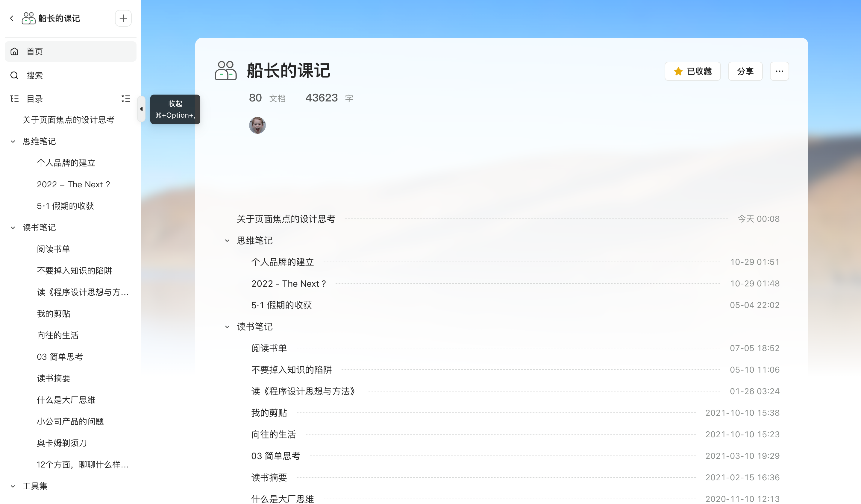
Task: Click the knowledge base icon beside sidebar title
Action: [28, 18]
